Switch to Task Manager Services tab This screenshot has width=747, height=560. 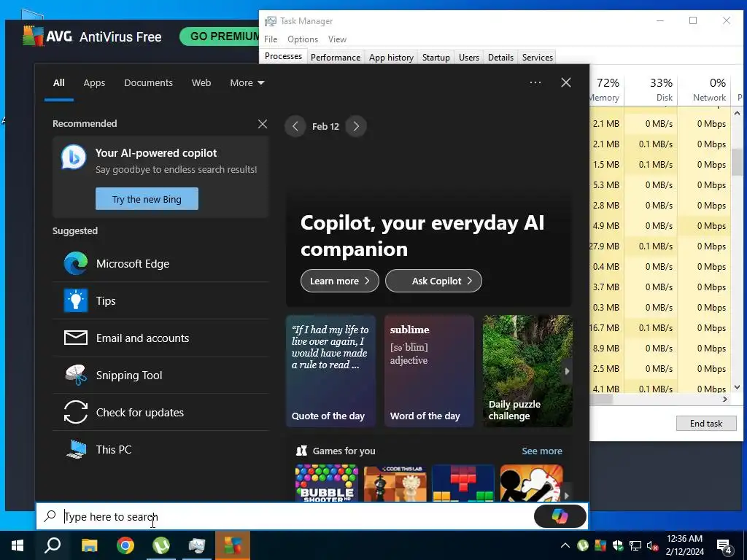(538, 57)
